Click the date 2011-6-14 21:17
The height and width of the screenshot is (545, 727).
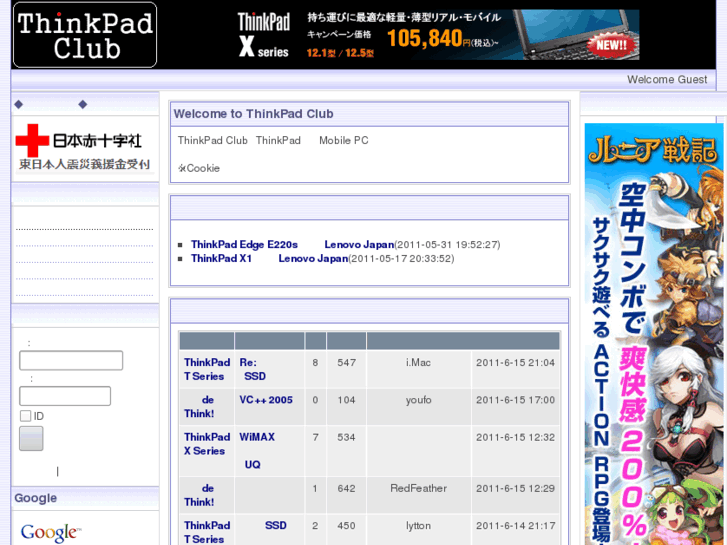pos(515,526)
